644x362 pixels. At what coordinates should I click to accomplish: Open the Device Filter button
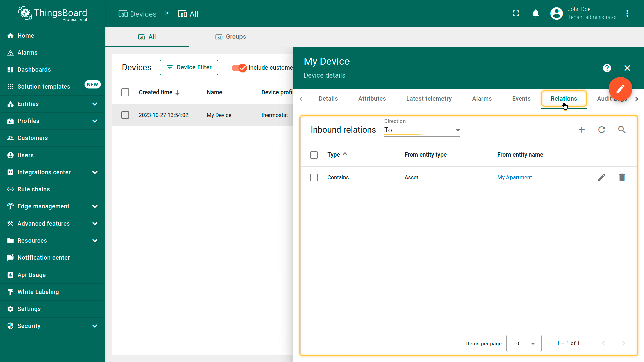pos(189,67)
